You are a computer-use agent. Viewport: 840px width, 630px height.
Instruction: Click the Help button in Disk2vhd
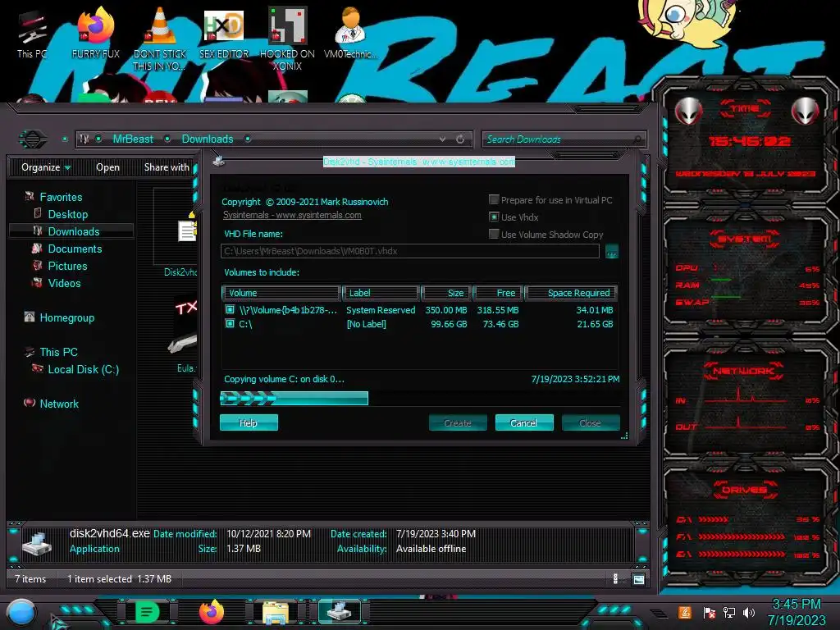(x=249, y=422)
